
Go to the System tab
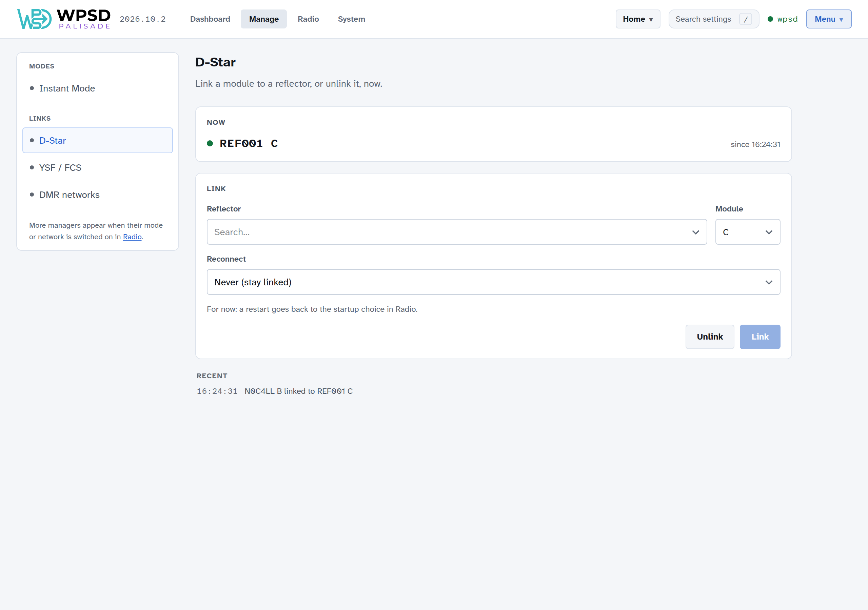[351, 19]
